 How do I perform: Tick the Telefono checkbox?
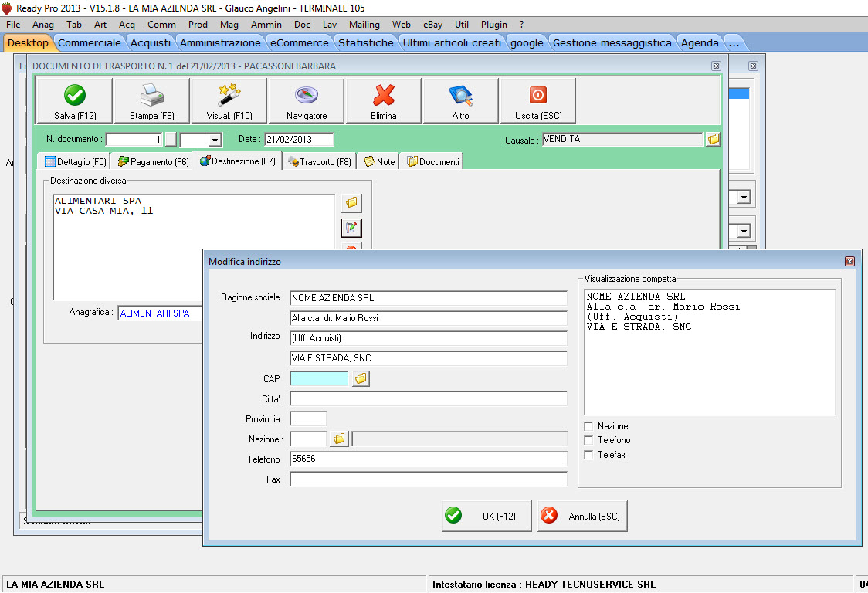click(x=589, y=440)
